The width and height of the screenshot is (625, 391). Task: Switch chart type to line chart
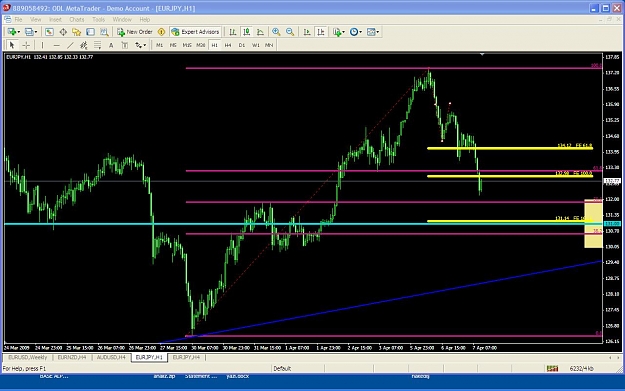tap(260, 32)
